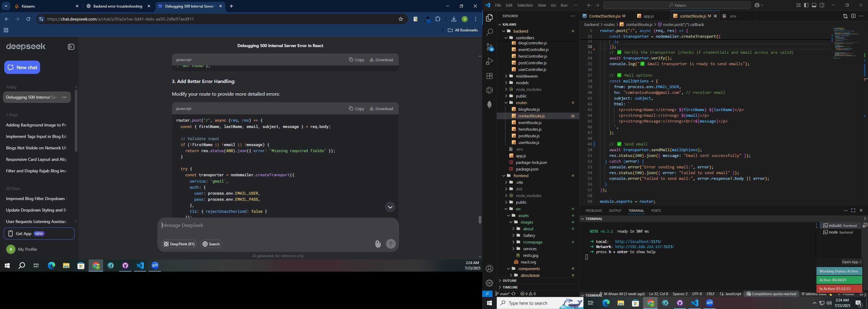The width and height of the screenshot is (868, 309).
Task: Open MongoDB leaf icon in activity bar
Action: point(489,105)
